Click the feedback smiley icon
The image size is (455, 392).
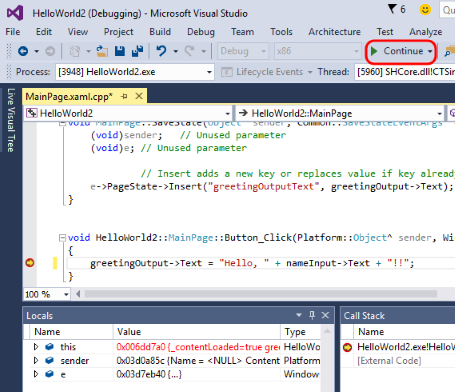point(425,9)
